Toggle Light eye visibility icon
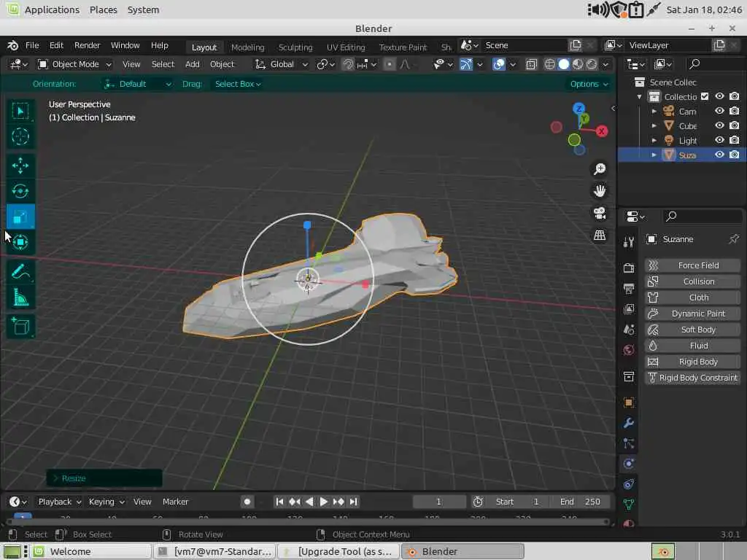 pos(719,140)
